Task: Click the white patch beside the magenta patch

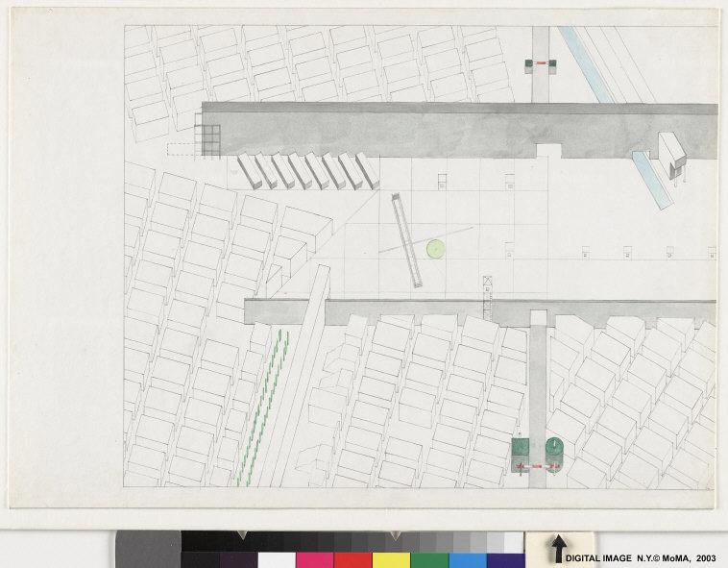Action: click(277, 560)
